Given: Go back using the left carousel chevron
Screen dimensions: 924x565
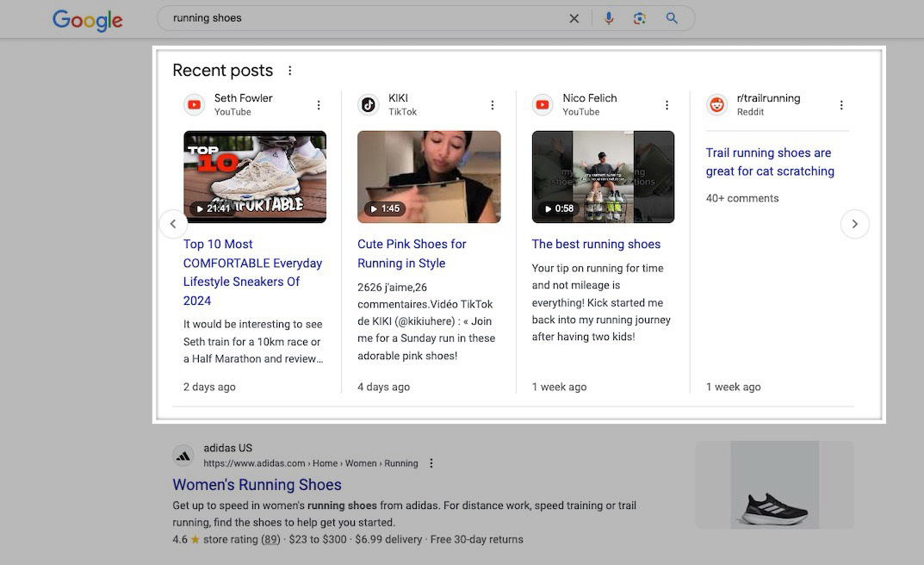Looking at the screenshot, I should pos(173,223).
